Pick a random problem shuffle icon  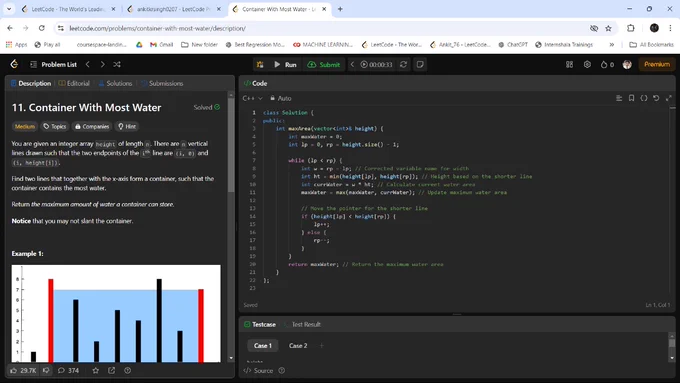[117, 64]
